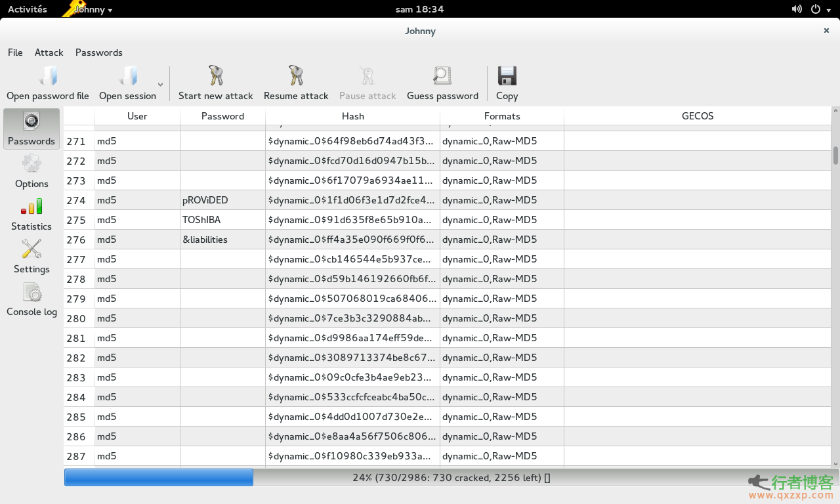Click hash $dynamic_0$09c0cfe3b4ae9eb23...
This screenshot has width=840, height=504.
coord(352,377)
